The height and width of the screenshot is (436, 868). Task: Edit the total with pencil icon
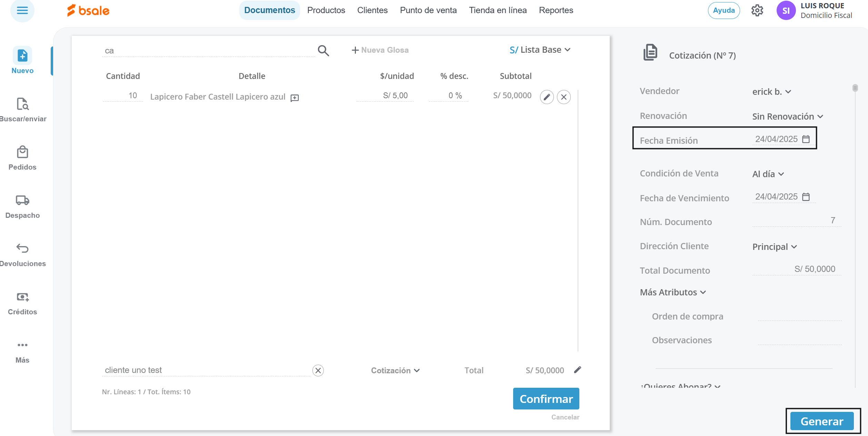pyautogui.click(x=578, y=370)
